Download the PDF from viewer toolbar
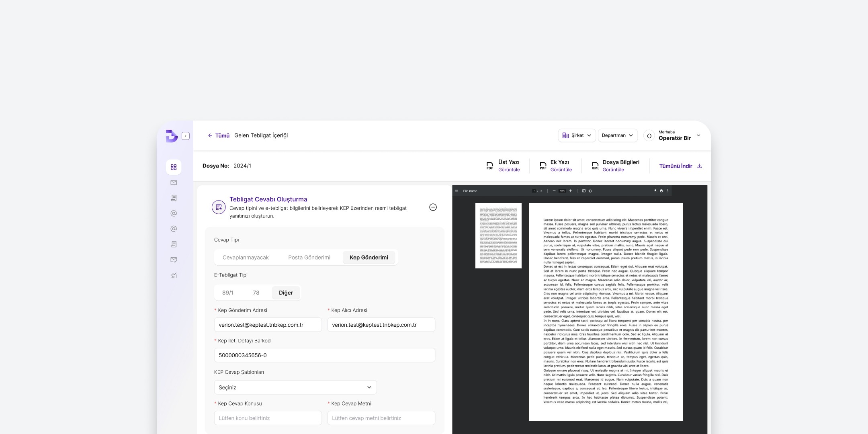Image resolution: width=868 pixels, height=434 pixels. tap(655, 191)
